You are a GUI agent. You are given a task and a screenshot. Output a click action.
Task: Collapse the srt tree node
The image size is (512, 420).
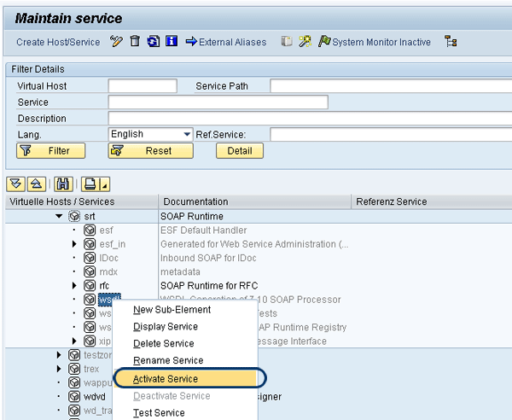[59, 217]
